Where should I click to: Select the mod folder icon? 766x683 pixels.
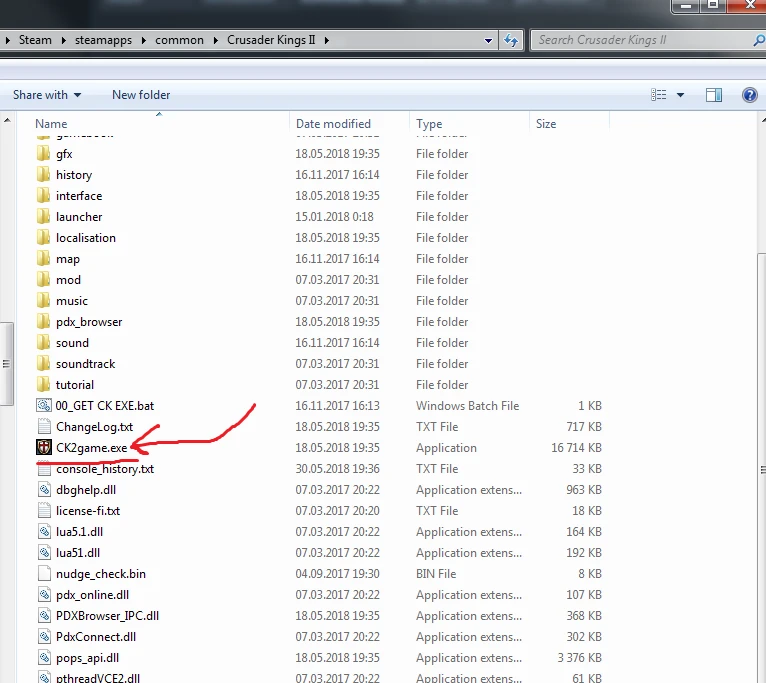pos(43,280)
